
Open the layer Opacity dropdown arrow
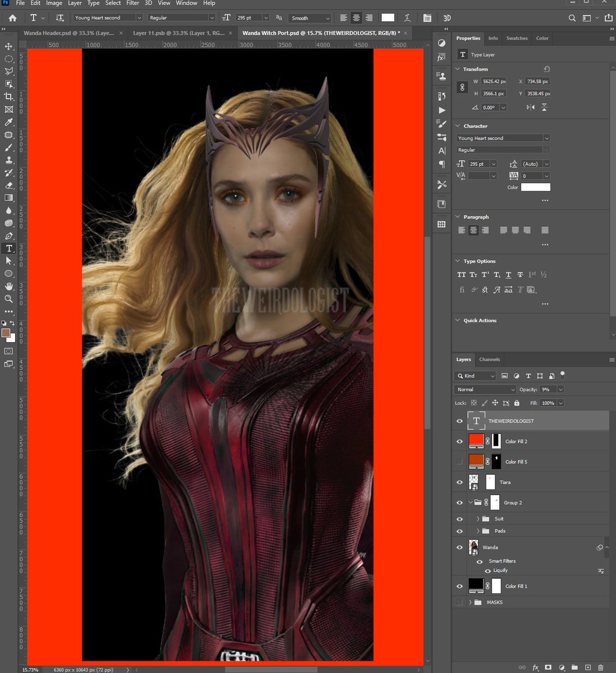pos(560,389)
